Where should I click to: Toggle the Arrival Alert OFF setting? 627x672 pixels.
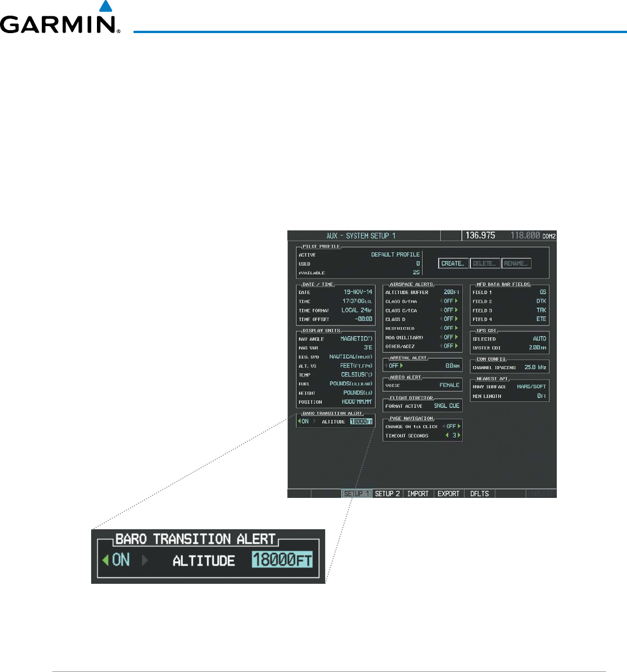pos(393,366)
